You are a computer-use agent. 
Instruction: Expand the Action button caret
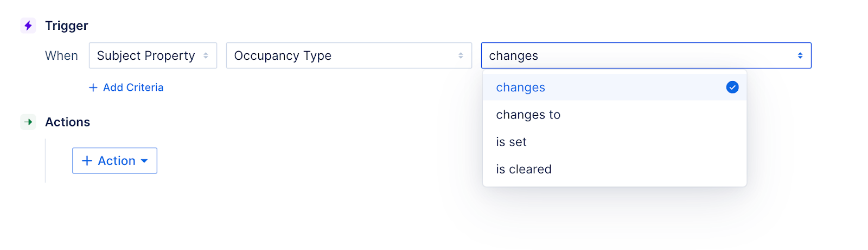click(144, 161)
